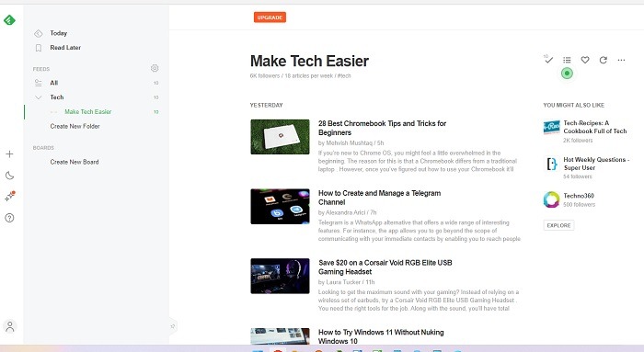
Task: Click the Techno360 colorful ring logo
Action: pos(552,199)
